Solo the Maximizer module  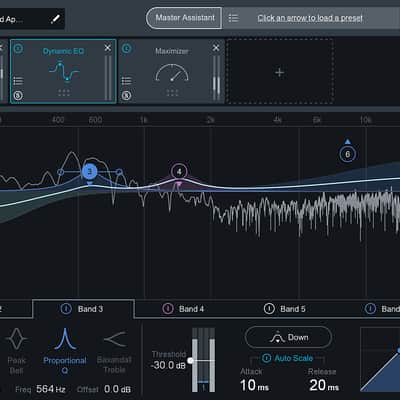(x=126, y=96)
